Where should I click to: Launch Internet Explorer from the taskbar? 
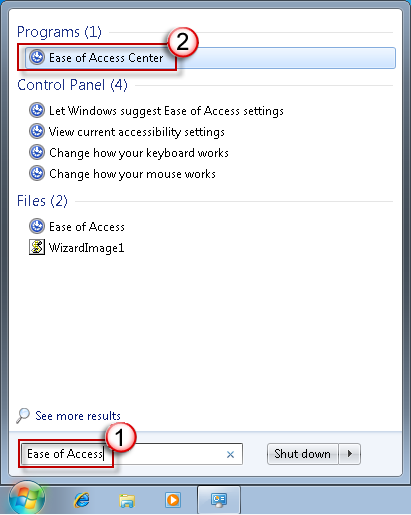[x=82, y=500]
